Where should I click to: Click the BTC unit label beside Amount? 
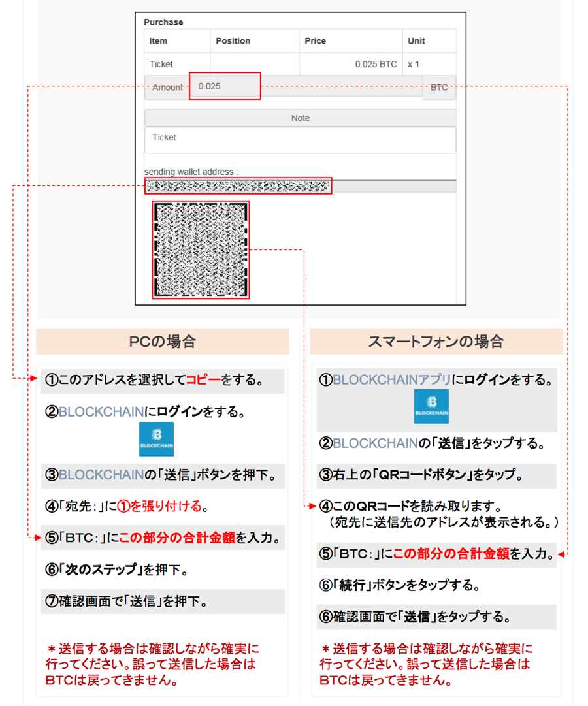(439, 88)
